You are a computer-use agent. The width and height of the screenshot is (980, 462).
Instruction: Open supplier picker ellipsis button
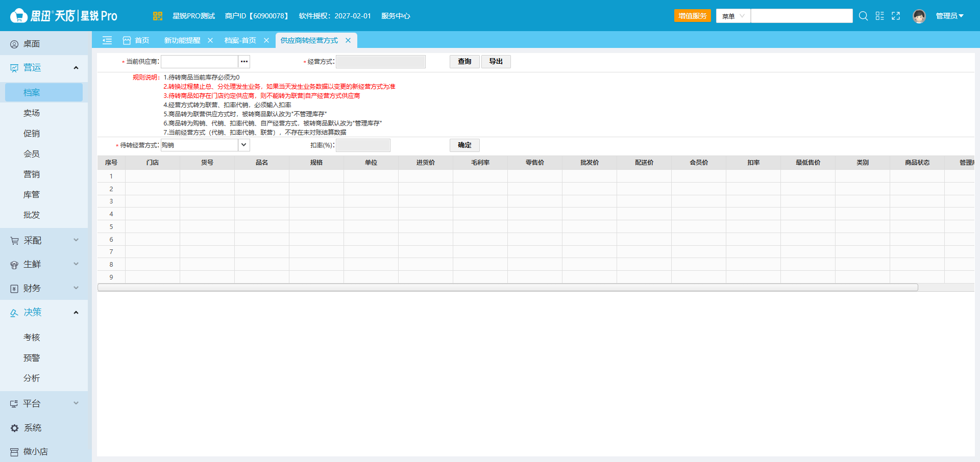(244, 61)
